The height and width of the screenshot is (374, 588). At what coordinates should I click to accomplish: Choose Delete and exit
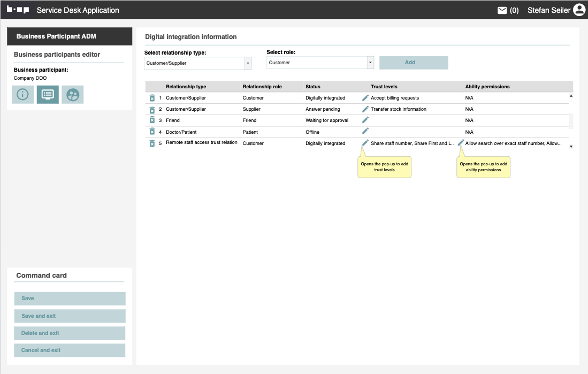point(70,333)
